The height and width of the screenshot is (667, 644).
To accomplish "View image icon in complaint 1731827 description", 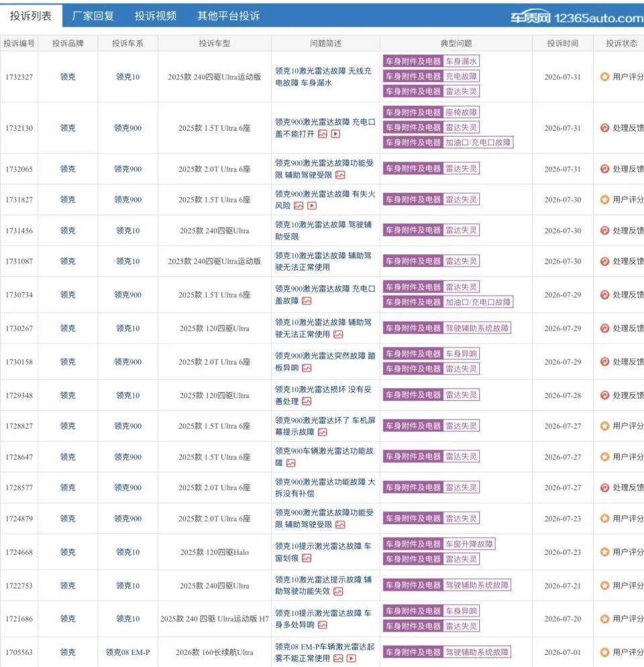I will click(299, 206).
